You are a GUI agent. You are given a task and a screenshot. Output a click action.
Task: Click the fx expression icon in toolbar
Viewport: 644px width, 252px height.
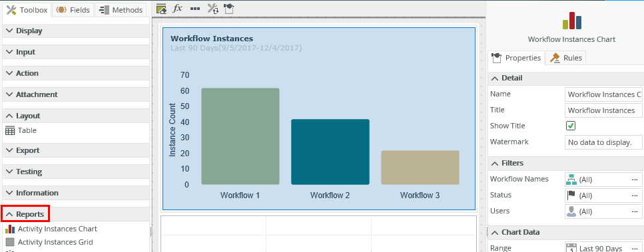[177, 8]
